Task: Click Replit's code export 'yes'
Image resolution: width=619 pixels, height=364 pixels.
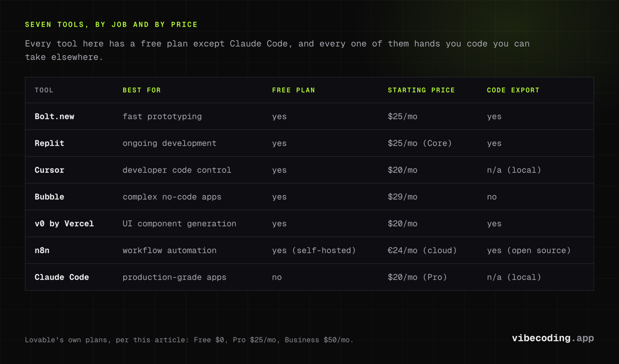Action: 494,143
